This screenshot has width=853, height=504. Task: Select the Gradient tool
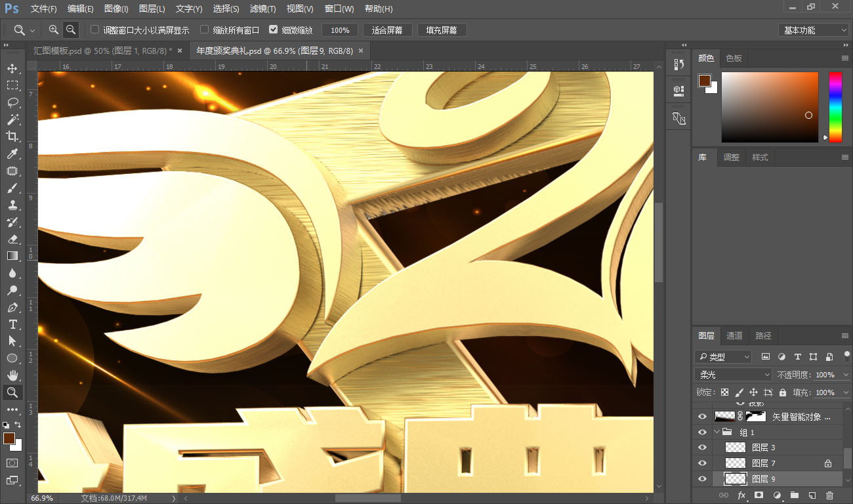[x=12, y=256]
